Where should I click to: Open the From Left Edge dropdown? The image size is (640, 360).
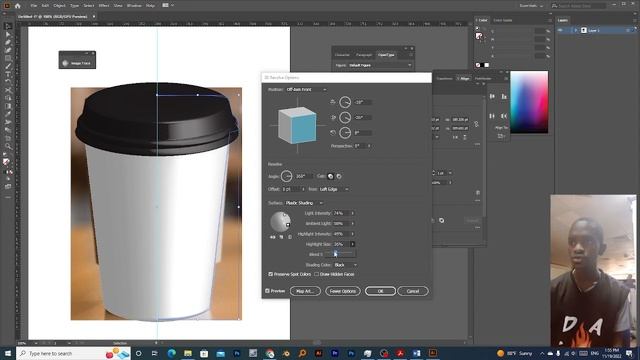(333, 189)
